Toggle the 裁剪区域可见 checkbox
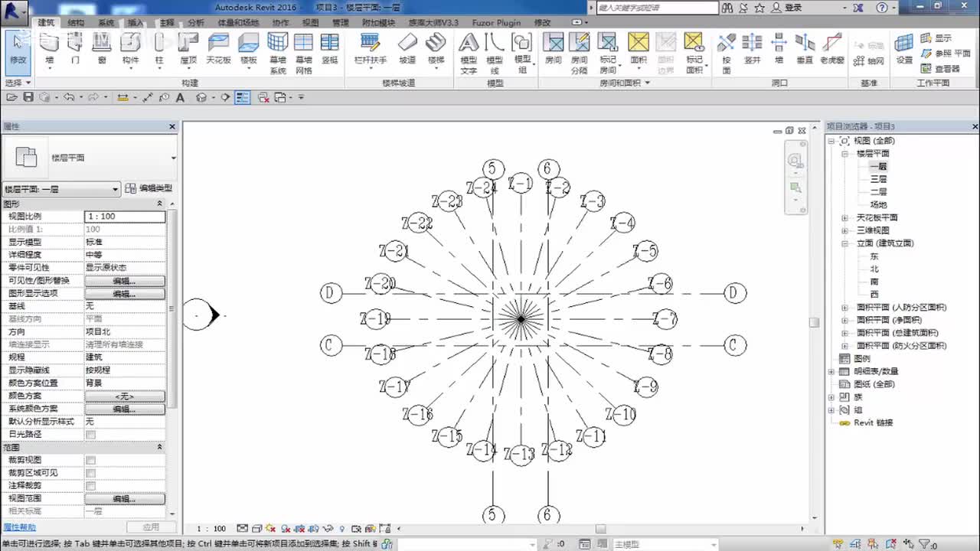Viewport: 980px width, 551px height. click(91, 473)
